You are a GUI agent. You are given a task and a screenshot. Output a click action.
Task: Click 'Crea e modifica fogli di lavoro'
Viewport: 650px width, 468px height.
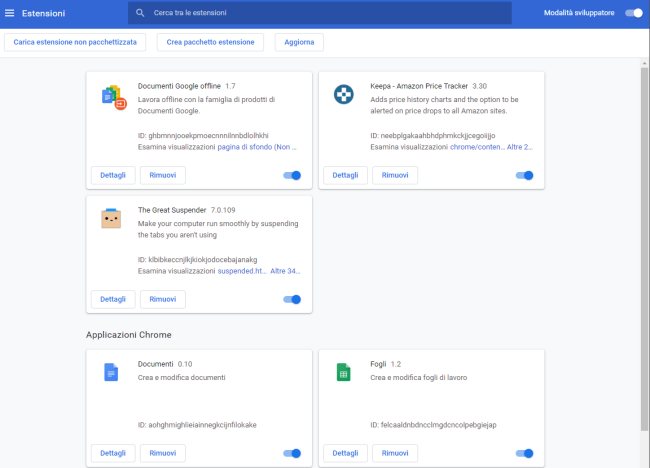[x=419, y=378]
